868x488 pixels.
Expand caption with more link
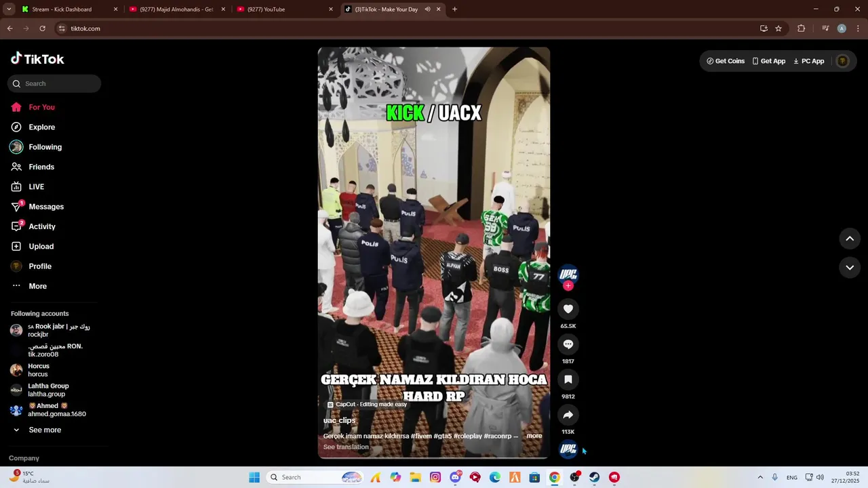(534, 436)
